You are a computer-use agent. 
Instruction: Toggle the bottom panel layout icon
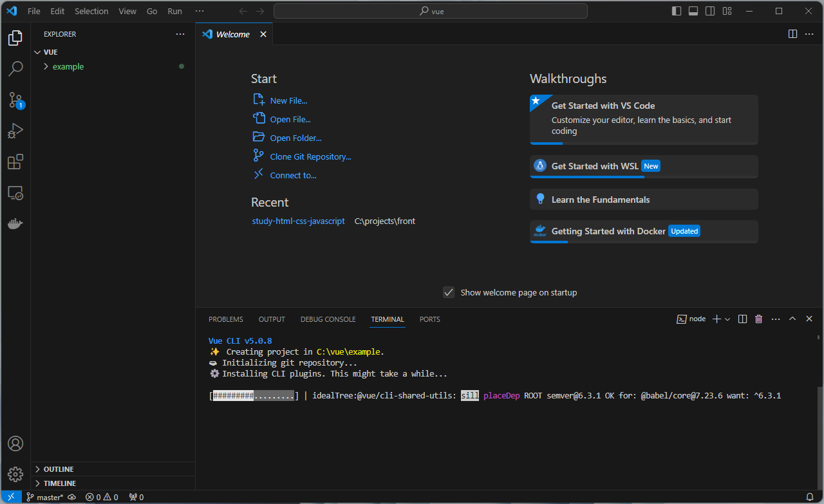point(693,11)
